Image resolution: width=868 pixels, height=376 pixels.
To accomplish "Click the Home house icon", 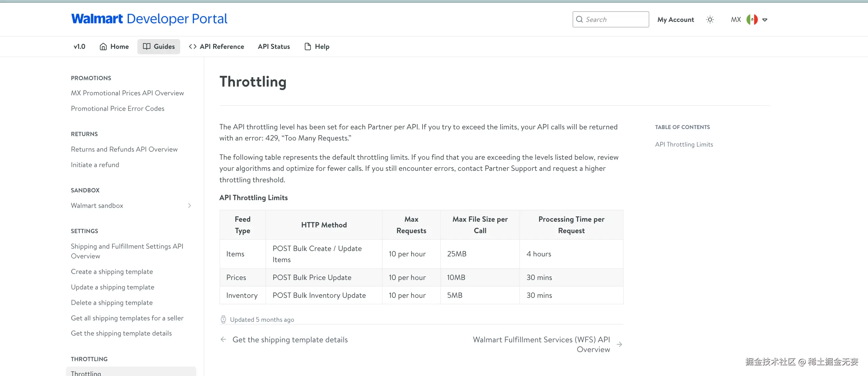I will pos(103,46).
